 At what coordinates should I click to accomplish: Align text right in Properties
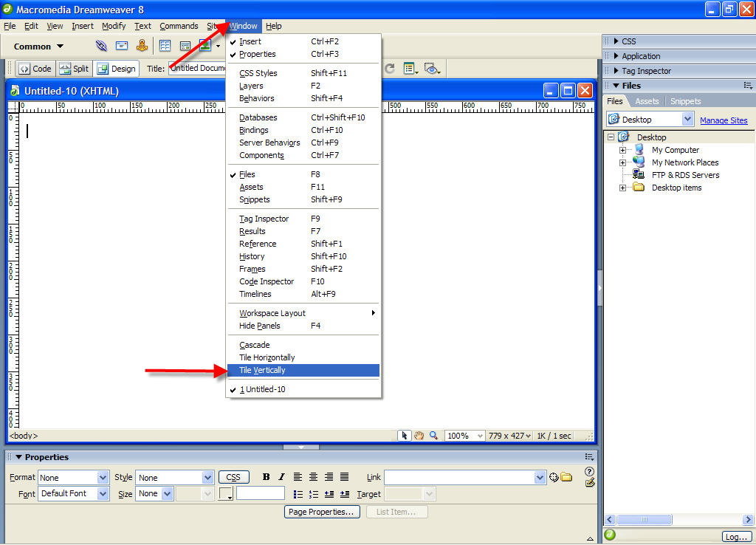[329, 477]
